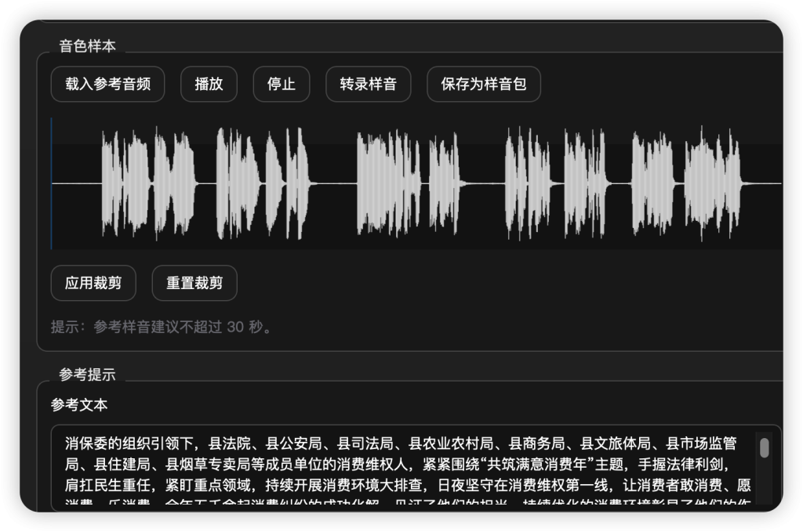Apply the trim with 应用裁剪

93,283
